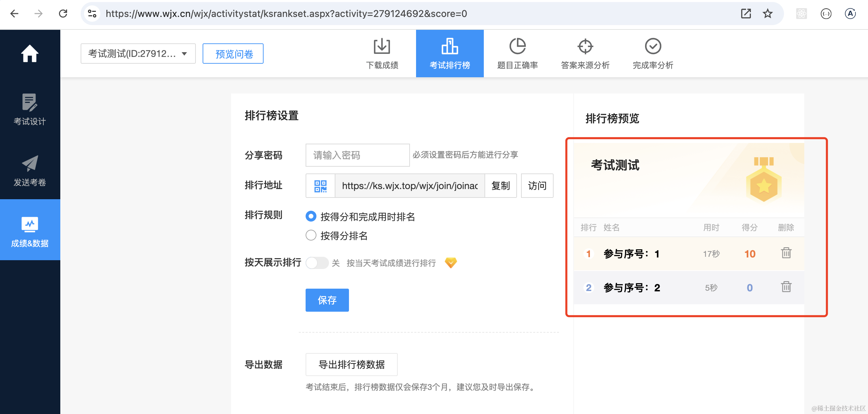Select 按得分排名 radio option
Viewport: 868px width, 414px height.
311,235
